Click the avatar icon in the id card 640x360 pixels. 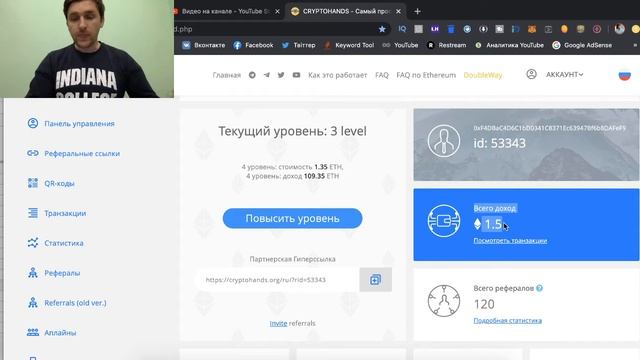pos(444,141)
